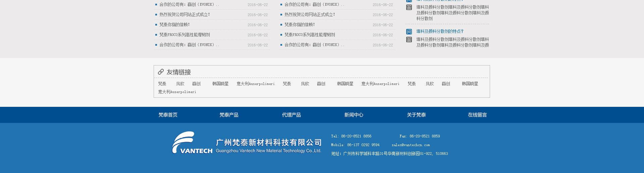This screenshot has height=173, width=644.
Task: Click the chain link icon beside 友情链接
Action: click(161, 72)
